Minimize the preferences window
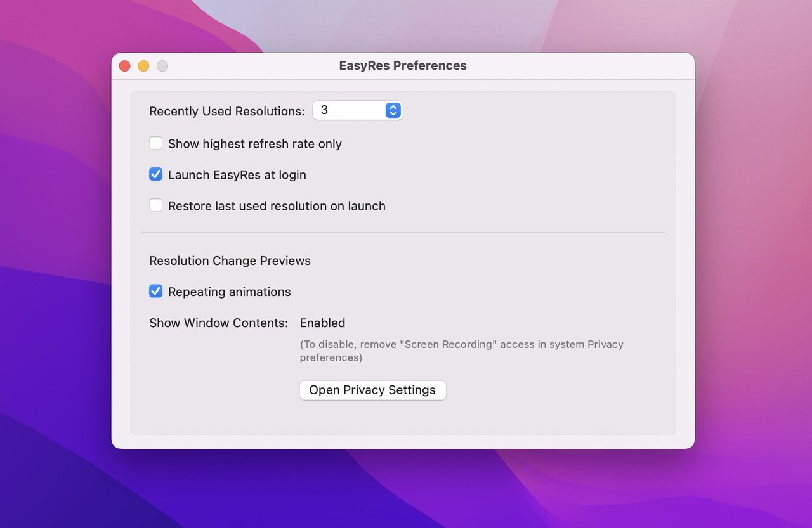The image size is (812, 528). [x=143, y=65]
